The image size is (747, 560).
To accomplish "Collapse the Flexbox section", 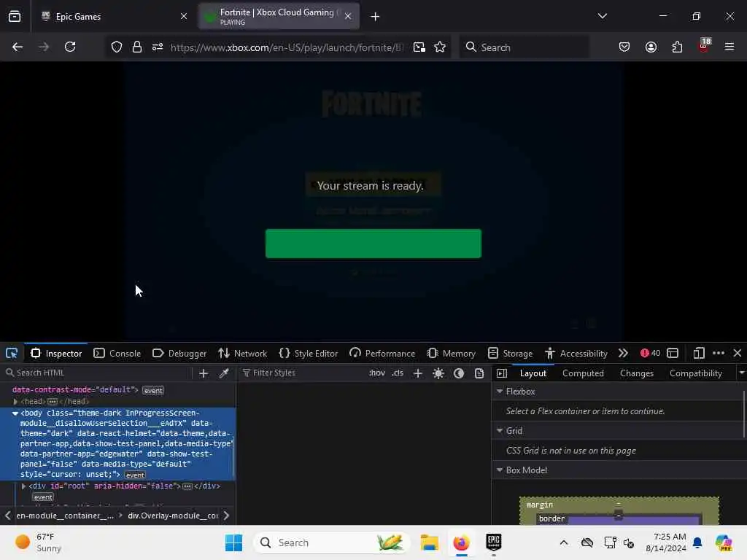I will click(x=500, y=391).
